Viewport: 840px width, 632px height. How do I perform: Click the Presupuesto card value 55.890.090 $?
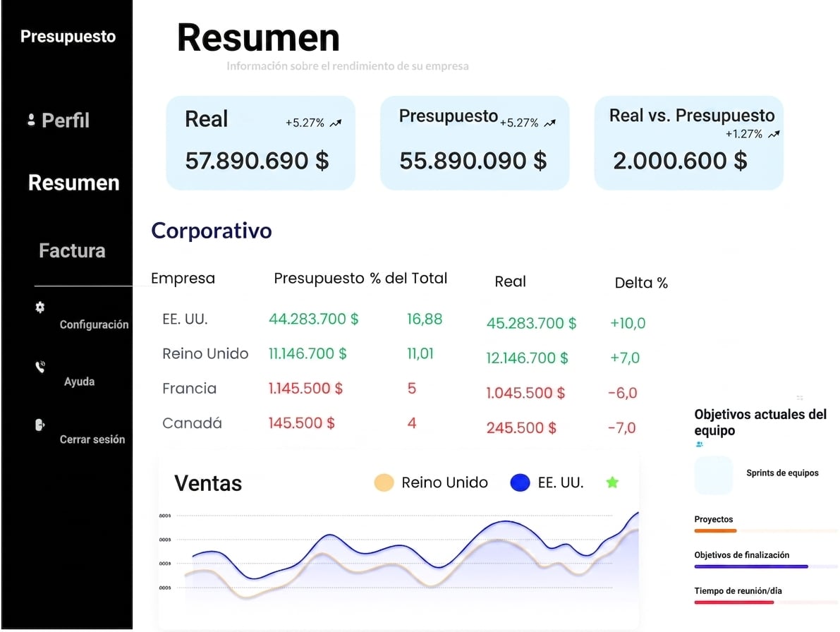pyautogui.click(x=473, y=161)
